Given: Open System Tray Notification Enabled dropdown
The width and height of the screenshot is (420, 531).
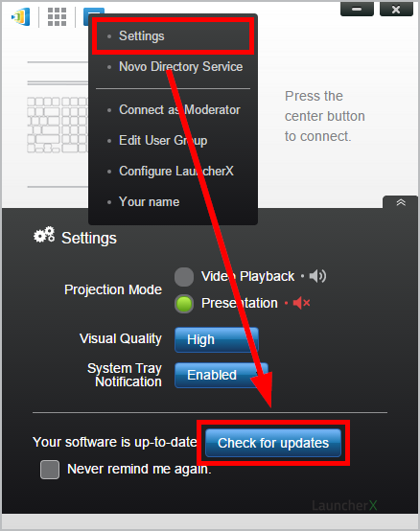Looking at the screenshot, I should (x=222, y=375).
